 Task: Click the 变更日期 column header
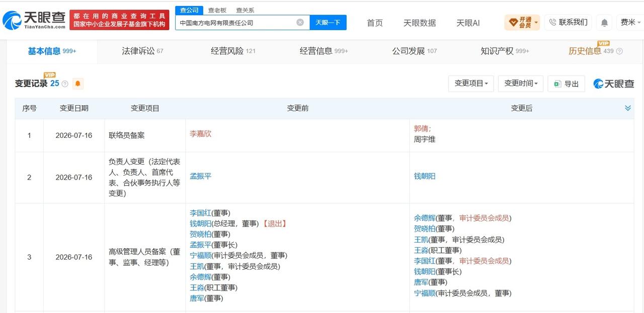click(74, 108)
